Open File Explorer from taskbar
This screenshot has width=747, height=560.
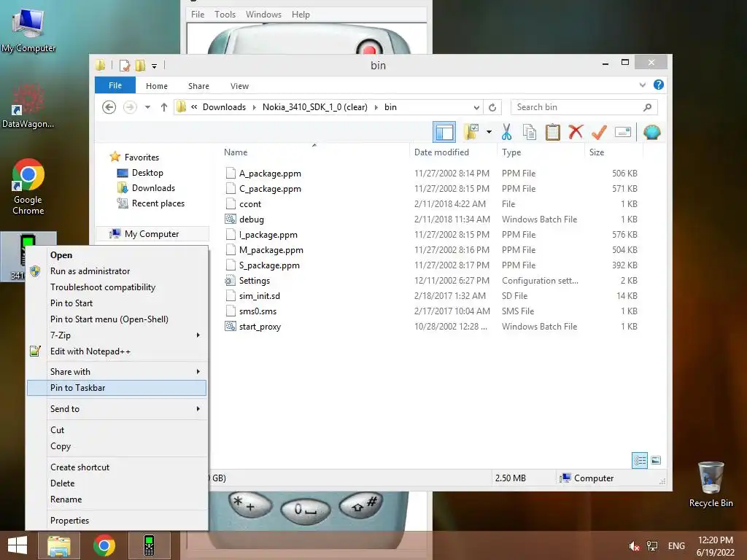point(59,545)
